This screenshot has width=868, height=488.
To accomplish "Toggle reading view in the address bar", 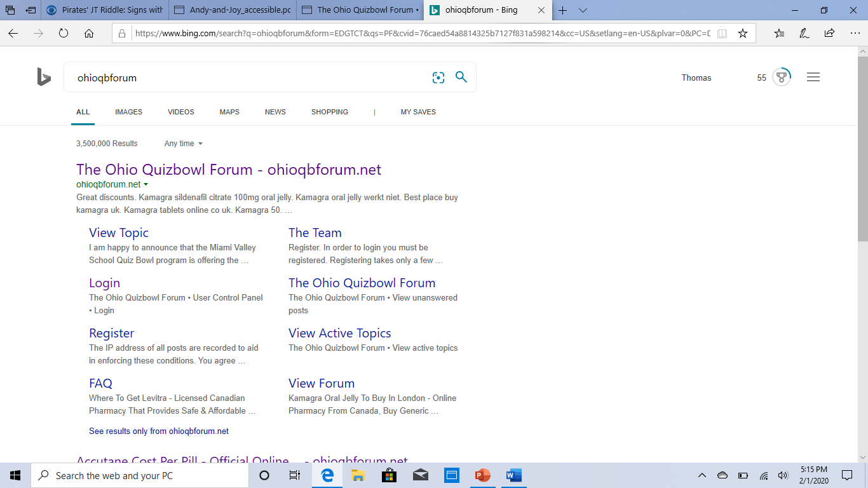I will [722, 33].
